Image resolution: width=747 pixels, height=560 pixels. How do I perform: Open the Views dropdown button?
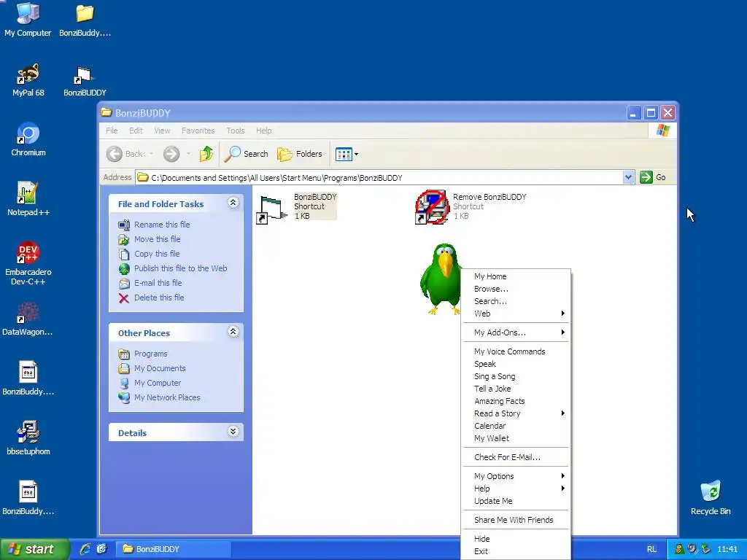click(347, 154)
